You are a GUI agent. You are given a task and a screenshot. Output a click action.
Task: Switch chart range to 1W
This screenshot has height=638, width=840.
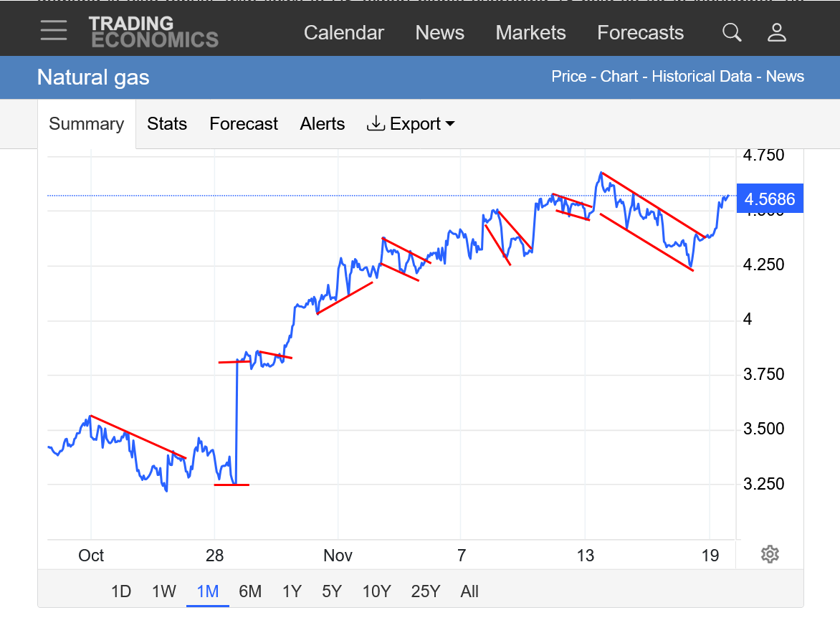(164, 591)
